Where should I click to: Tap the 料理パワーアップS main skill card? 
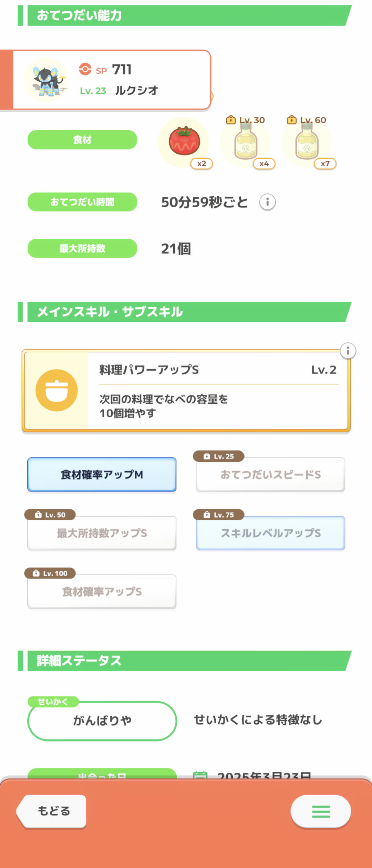[x=217, y=391]
